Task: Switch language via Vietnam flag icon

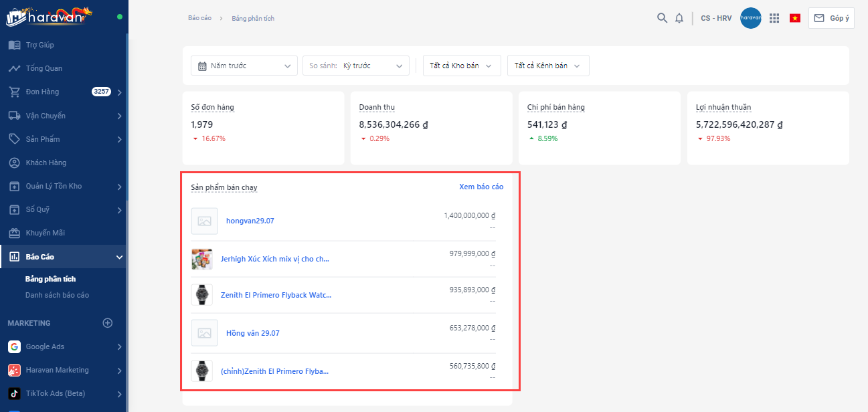Action: 795,18
